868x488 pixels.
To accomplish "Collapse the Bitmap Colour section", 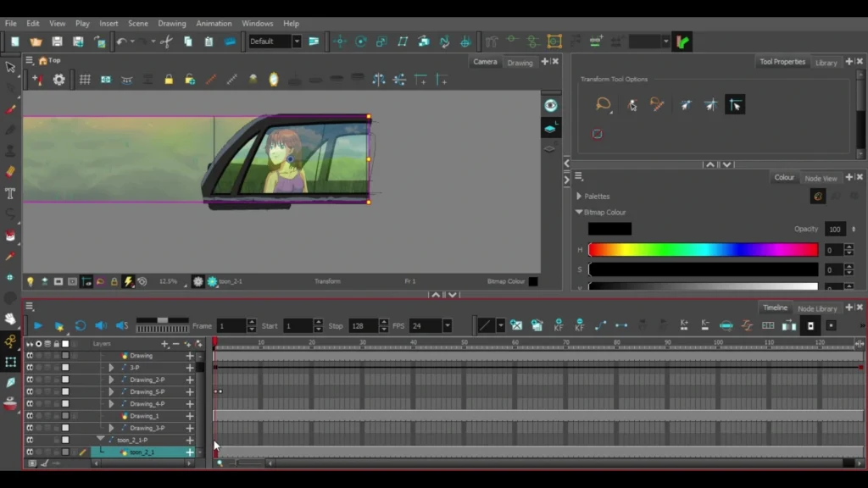I will [x=578, y=212].
